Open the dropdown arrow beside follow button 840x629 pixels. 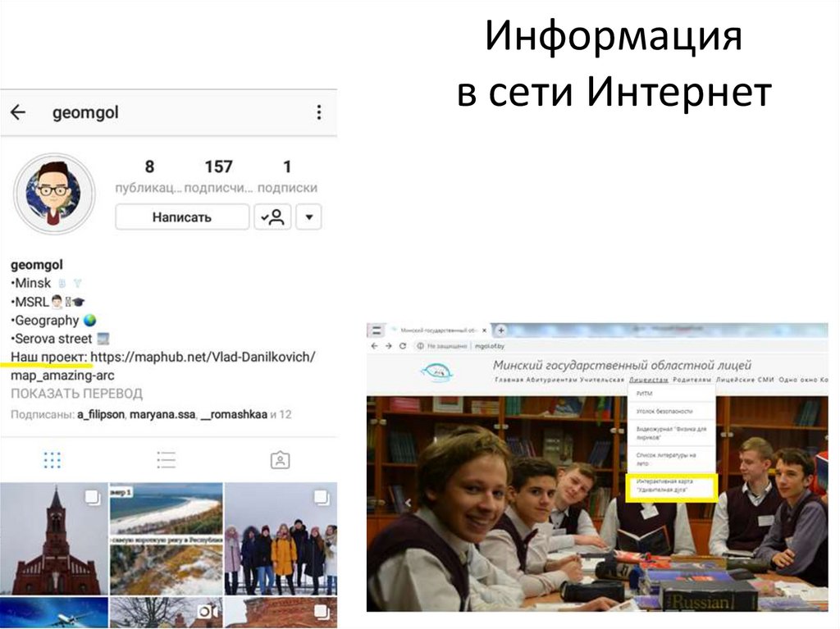[309, 217]
